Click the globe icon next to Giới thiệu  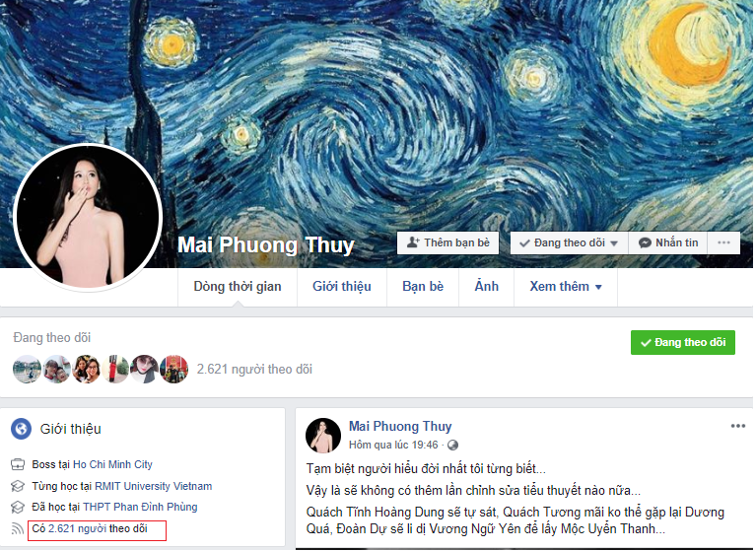coord(22,429)
